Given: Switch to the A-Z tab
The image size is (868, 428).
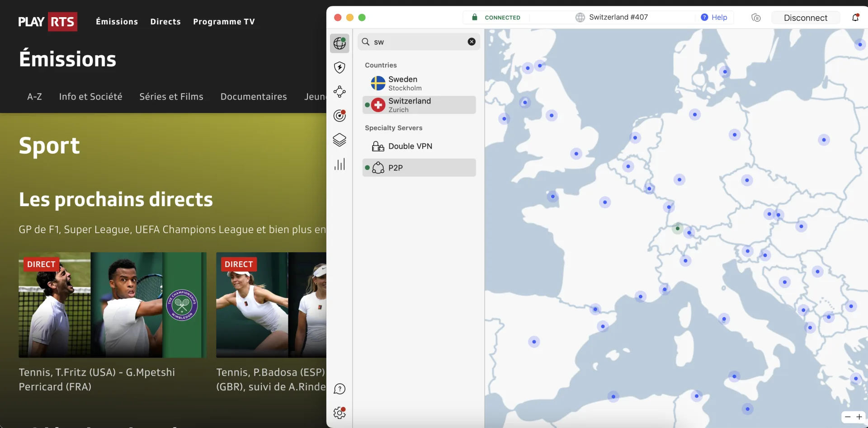Looking at the screenshot, I should [34, 96].
